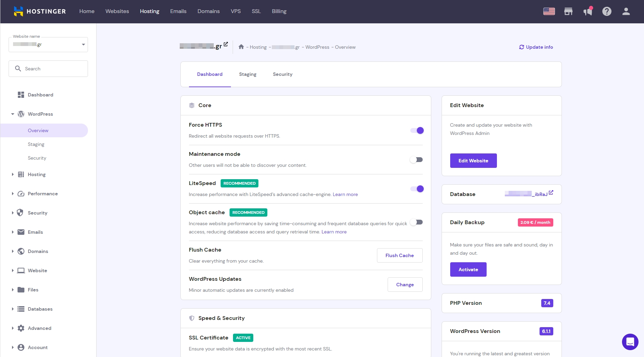The height and width of the screenshot is (357, 644).
Task: Open the marketplace store icon
Action: 568,11
